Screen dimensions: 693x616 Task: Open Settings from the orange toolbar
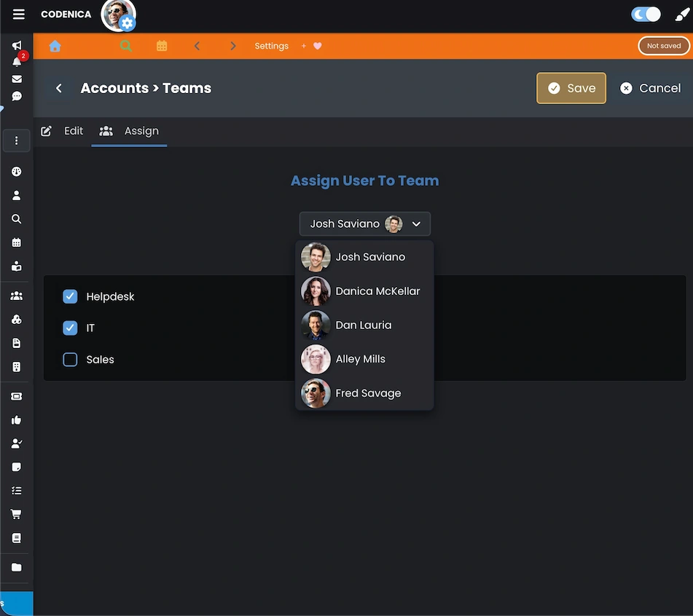click(x=271, y=45)
